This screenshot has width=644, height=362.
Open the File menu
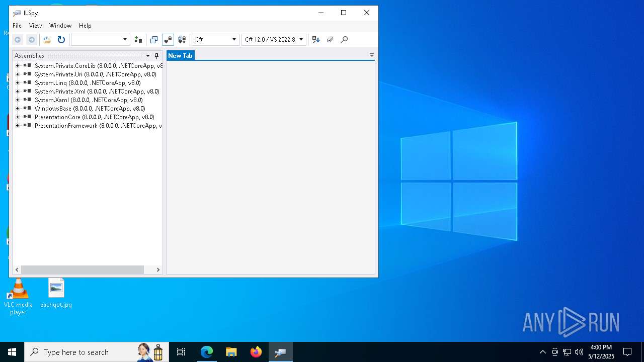(17, 26)
